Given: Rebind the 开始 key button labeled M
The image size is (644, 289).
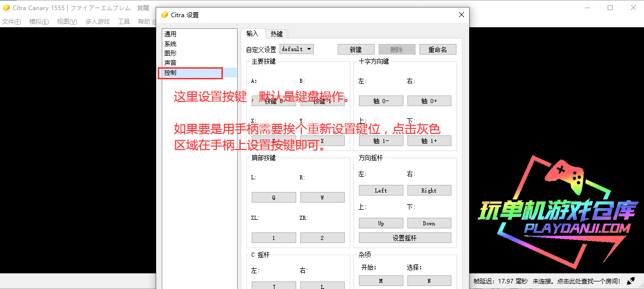Looking at the screenshot, I should [x=381, y=281].
